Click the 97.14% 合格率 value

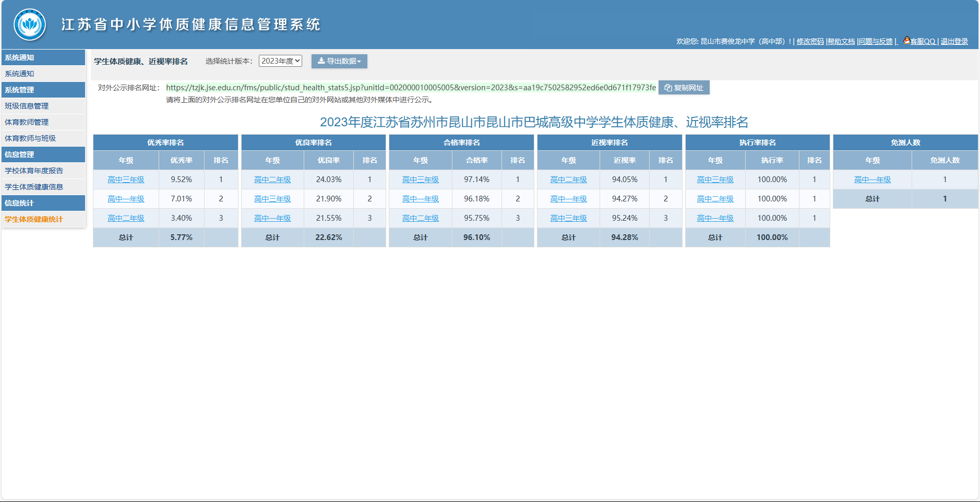(477, 180)
